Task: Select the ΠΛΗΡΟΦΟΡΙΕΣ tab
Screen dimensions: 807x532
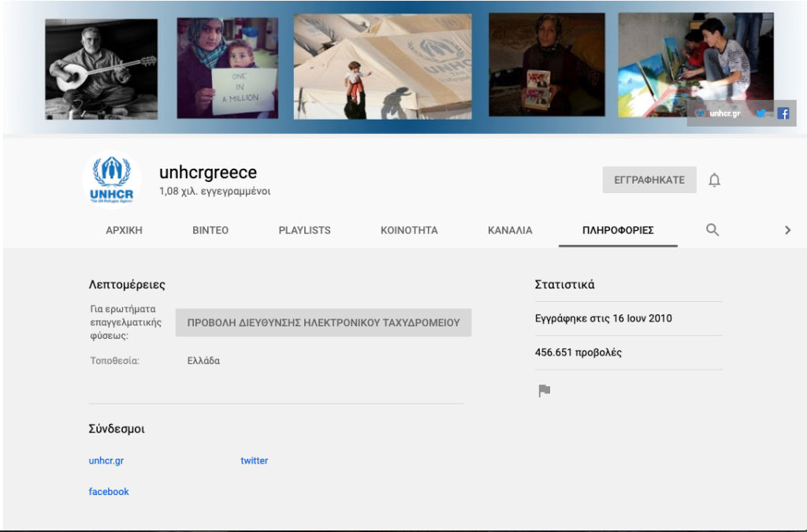Action: coord(618,230)
